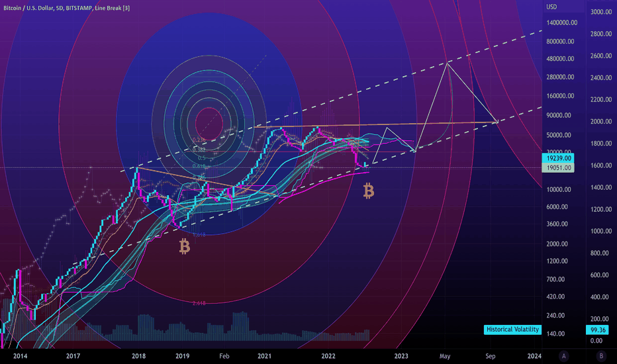Click the 2022 label on time axis

[x=328, y=356]
